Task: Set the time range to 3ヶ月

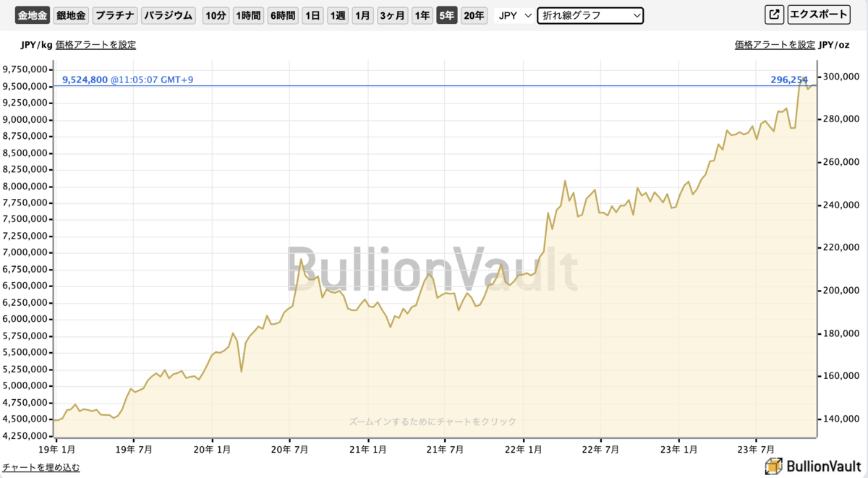Action: (x=392, y=15)
